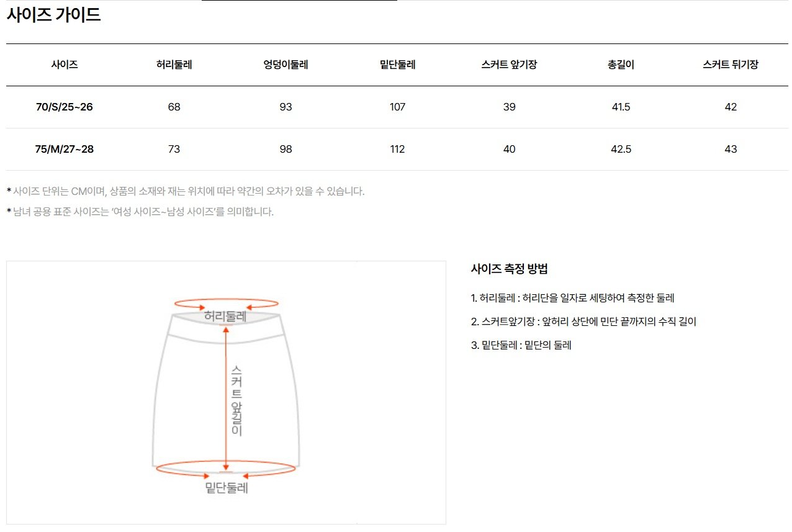Select total length value 42.5
792x532 pixels.
[x=621, y=149]
